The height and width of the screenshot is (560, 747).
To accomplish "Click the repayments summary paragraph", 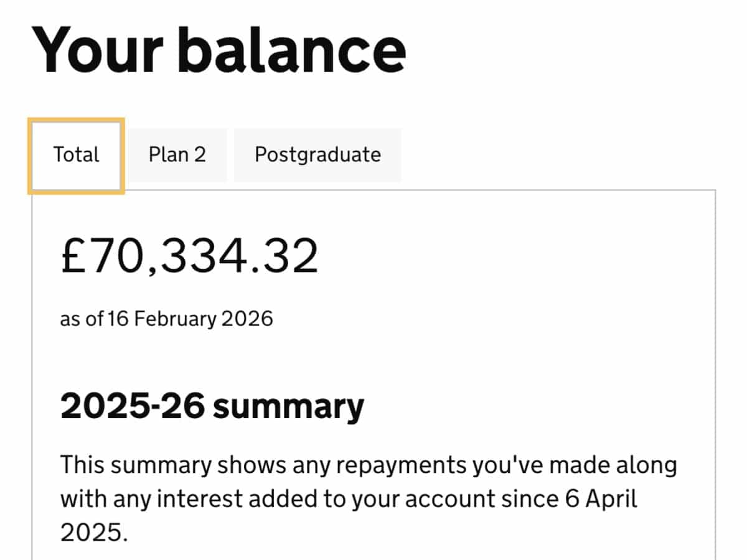I will tap(367, 498).
